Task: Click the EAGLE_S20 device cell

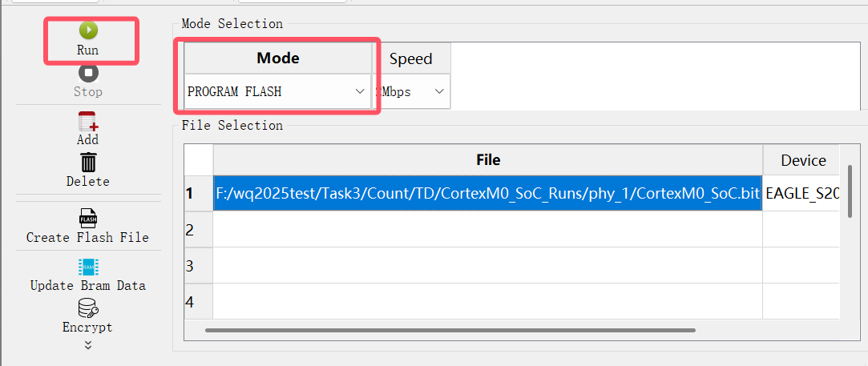Action: point(801,193)
